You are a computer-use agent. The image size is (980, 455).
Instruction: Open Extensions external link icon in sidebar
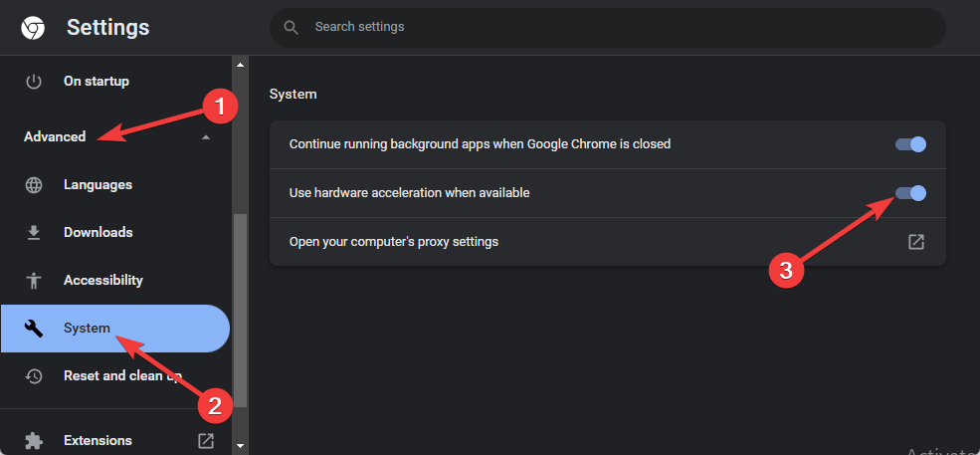tap(206, 440)
